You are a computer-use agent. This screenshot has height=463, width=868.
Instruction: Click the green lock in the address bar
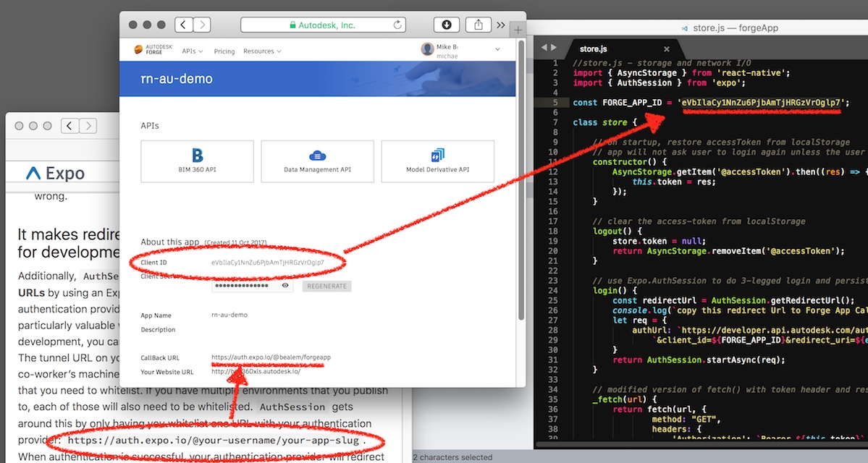[293, 25]
